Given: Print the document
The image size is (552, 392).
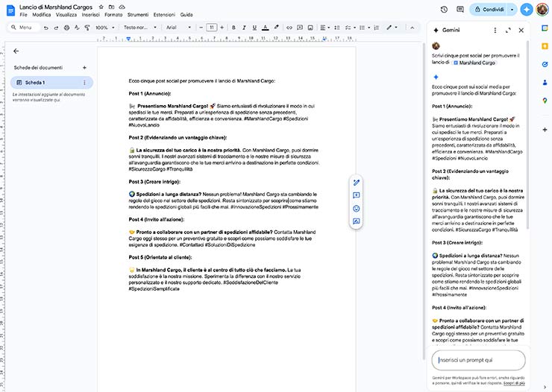Looking at the screenshot, I should (x=66, y=28).
